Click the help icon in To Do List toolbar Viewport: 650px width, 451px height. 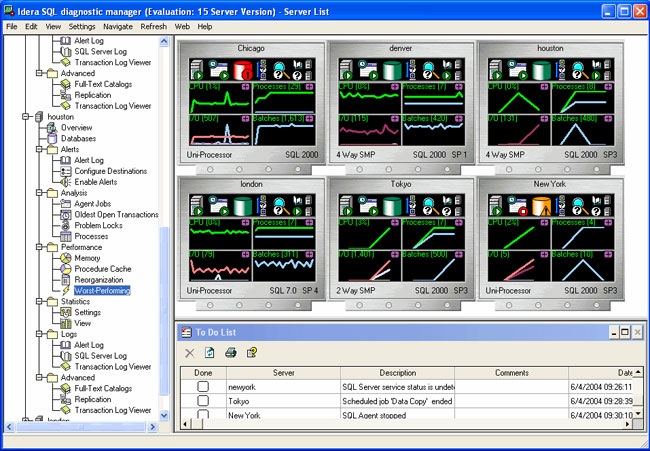252,352
